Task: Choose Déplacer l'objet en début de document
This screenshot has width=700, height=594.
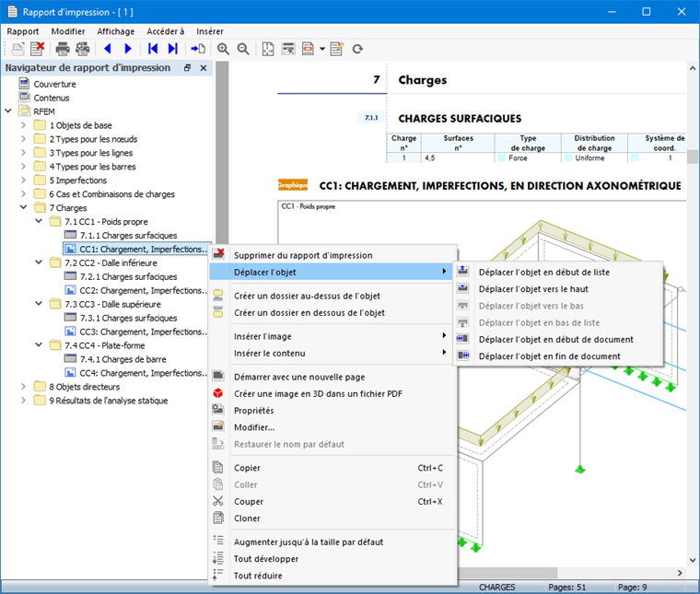Action: [x=558, y=340]
